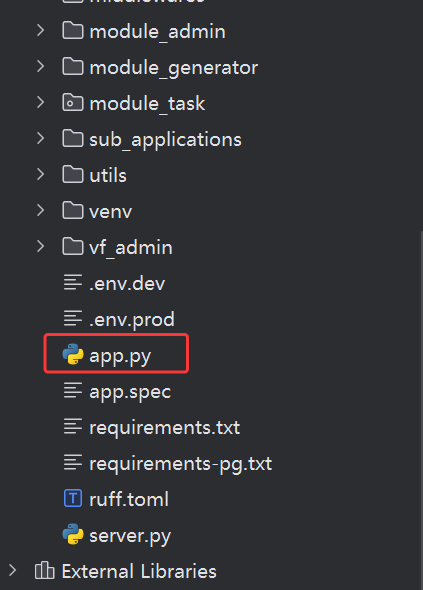The width and height of the screenshot is (423, 590).
Task: Expand the External Libraries node chevron
Action: (12, 570)
